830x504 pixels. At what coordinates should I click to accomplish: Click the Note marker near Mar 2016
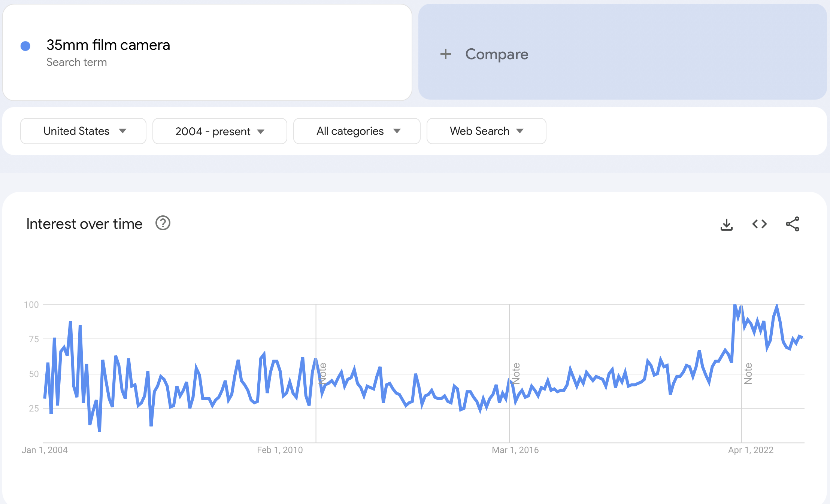[x=516, y=373]
